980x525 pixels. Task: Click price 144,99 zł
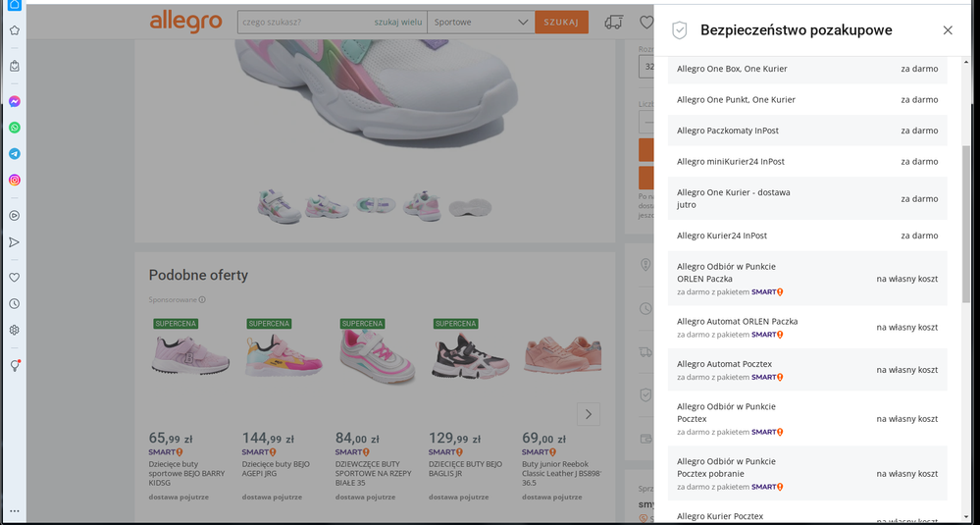268,438
